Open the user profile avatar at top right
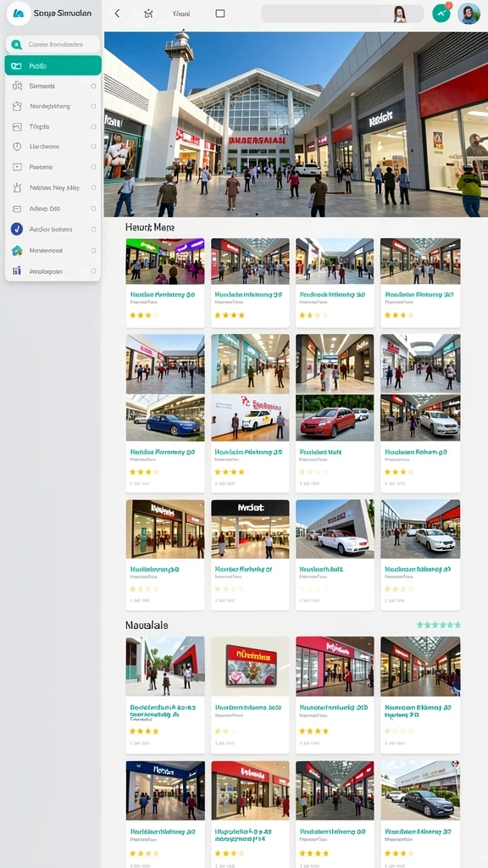 [x=469, y=13]
